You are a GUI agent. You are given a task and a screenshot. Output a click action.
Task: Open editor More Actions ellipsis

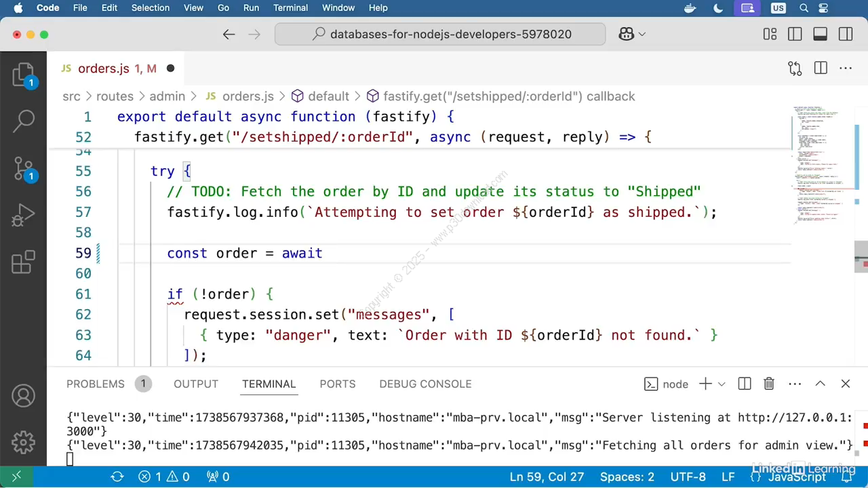[x=846, y=68]
